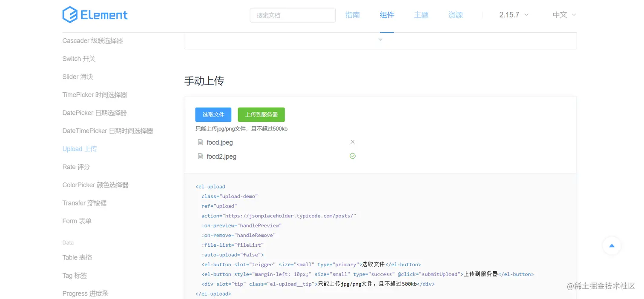644x299 pixels.
Task: Go to Table 表格 in sidebar
Action: coord(77,257)
